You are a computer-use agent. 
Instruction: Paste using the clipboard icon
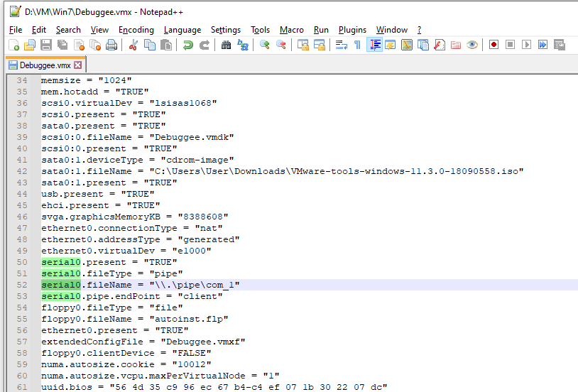coord(166,45)
